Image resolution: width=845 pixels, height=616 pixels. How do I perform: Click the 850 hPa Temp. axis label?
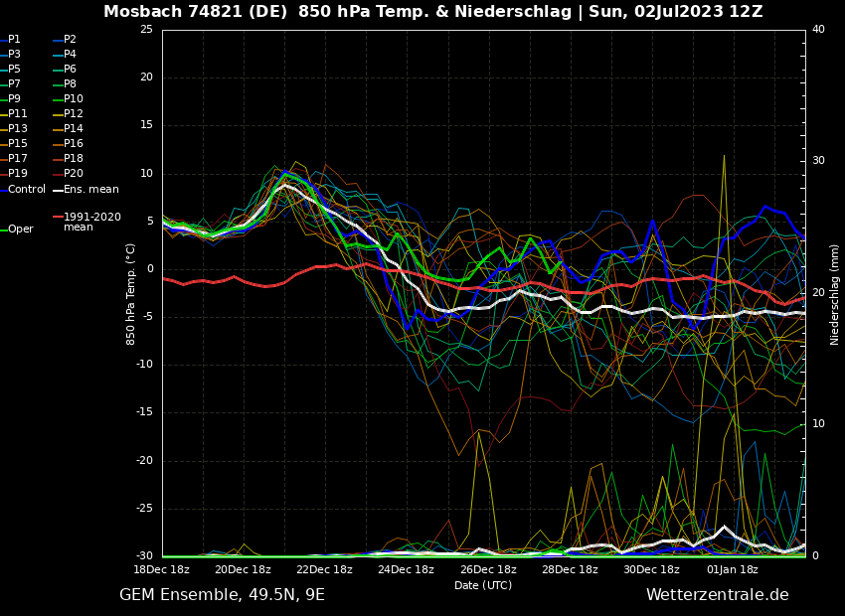click(x=131, y=294)
